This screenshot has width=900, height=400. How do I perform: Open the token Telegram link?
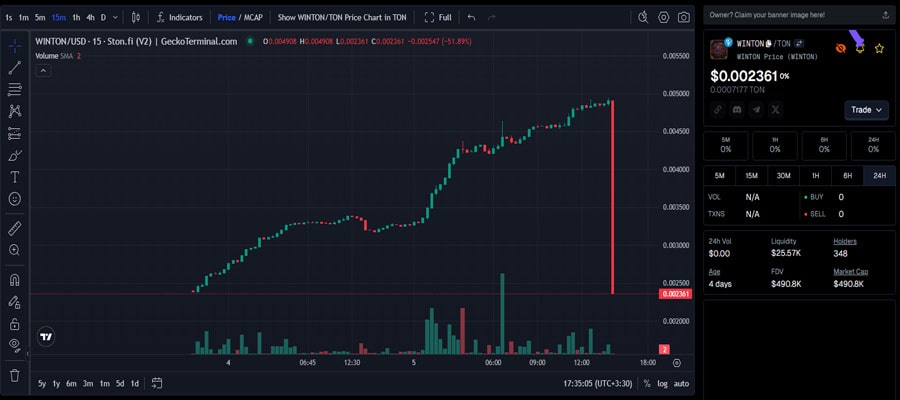tap(757, 110)
